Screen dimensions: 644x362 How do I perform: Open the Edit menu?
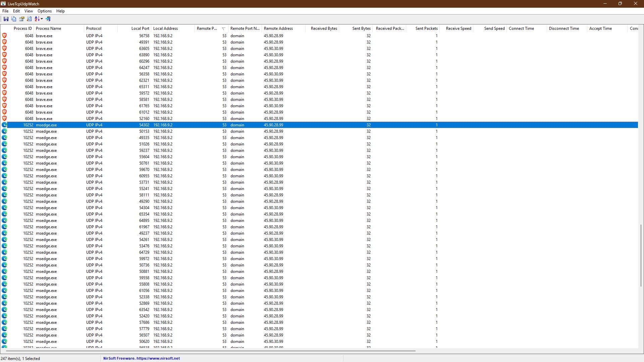16,11
